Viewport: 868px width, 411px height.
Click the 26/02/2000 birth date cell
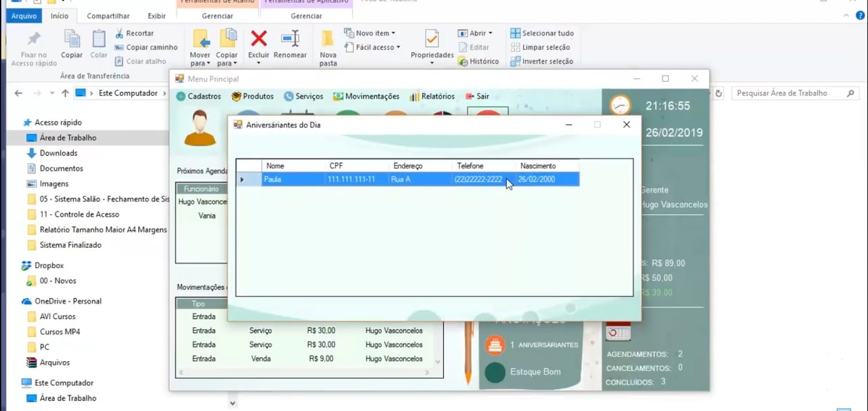pos(547,179)
